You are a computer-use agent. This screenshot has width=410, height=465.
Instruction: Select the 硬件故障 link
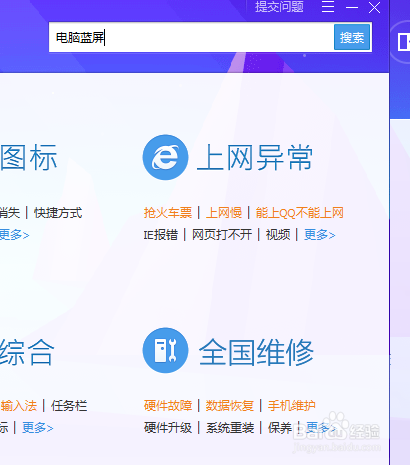tap(168, 406)
